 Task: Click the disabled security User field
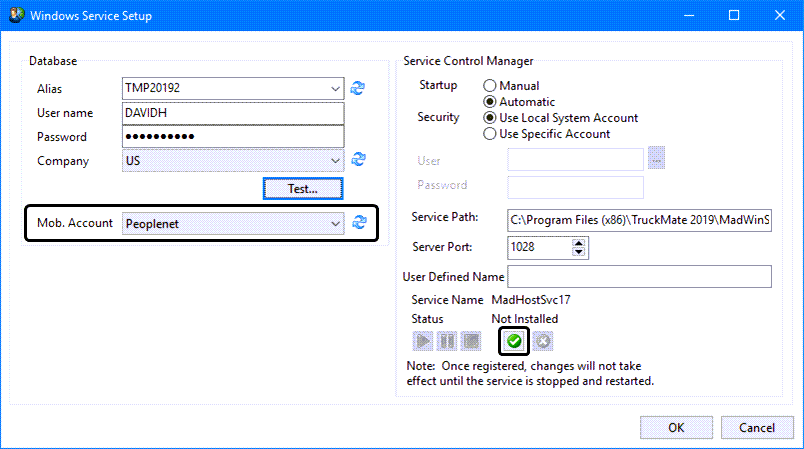pos(575,159)
